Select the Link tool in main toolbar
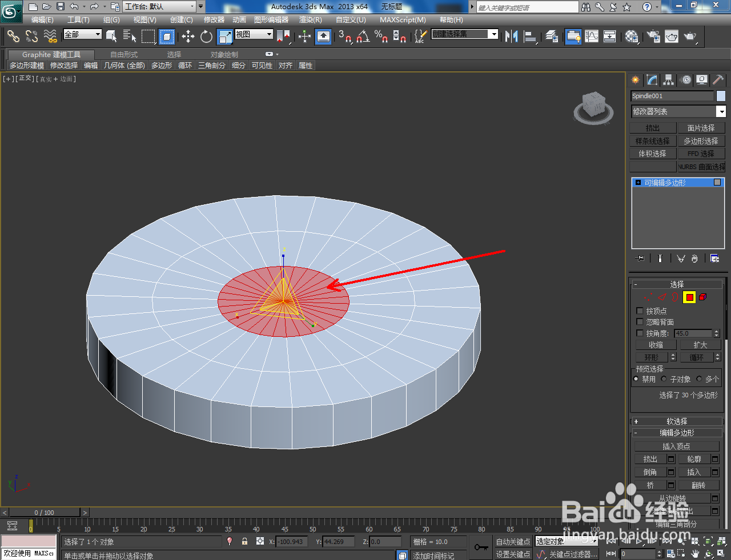Screen dimensions: 731x560 [x=13, y=37]
